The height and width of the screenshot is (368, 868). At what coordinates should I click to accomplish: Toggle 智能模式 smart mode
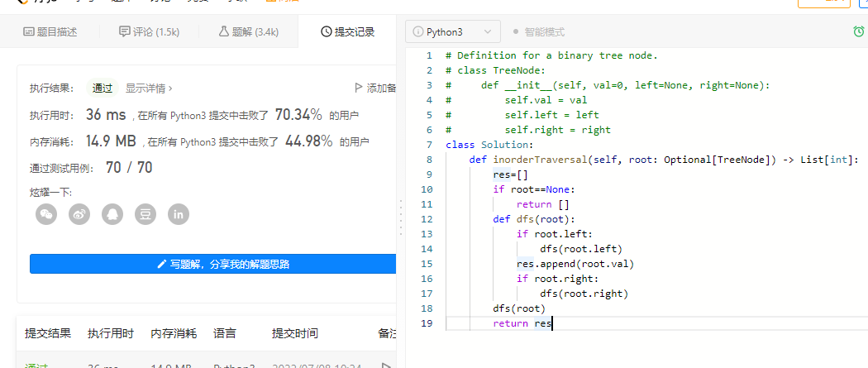click(539, 32)
